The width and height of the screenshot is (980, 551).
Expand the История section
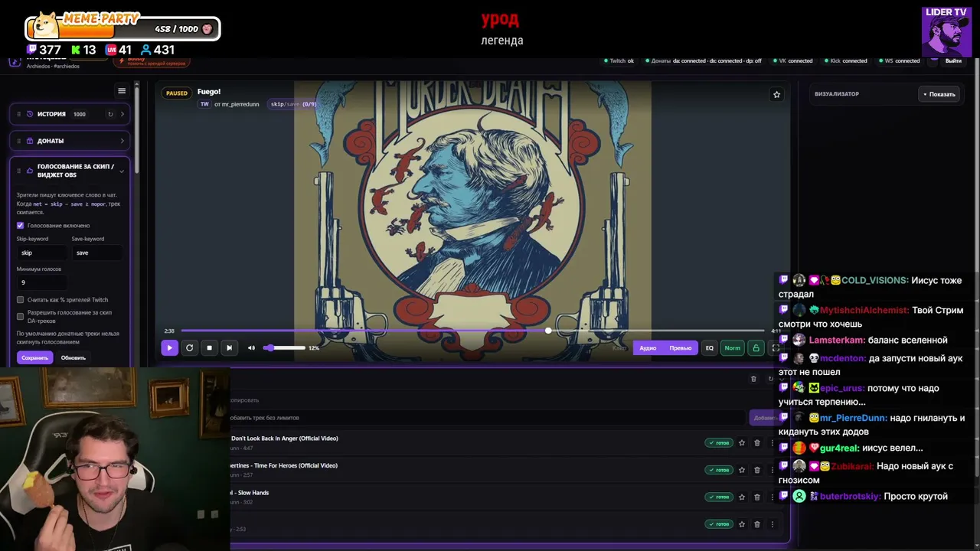[122, 114]
